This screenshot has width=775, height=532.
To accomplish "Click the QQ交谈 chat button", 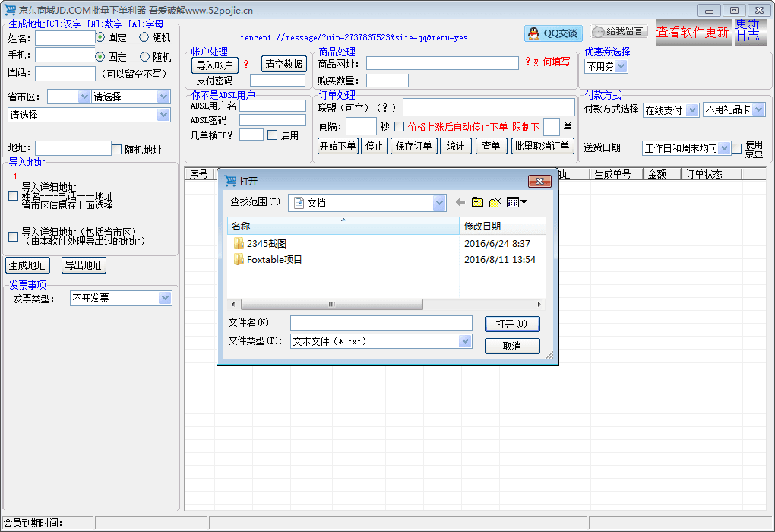I will coord(553,33).
